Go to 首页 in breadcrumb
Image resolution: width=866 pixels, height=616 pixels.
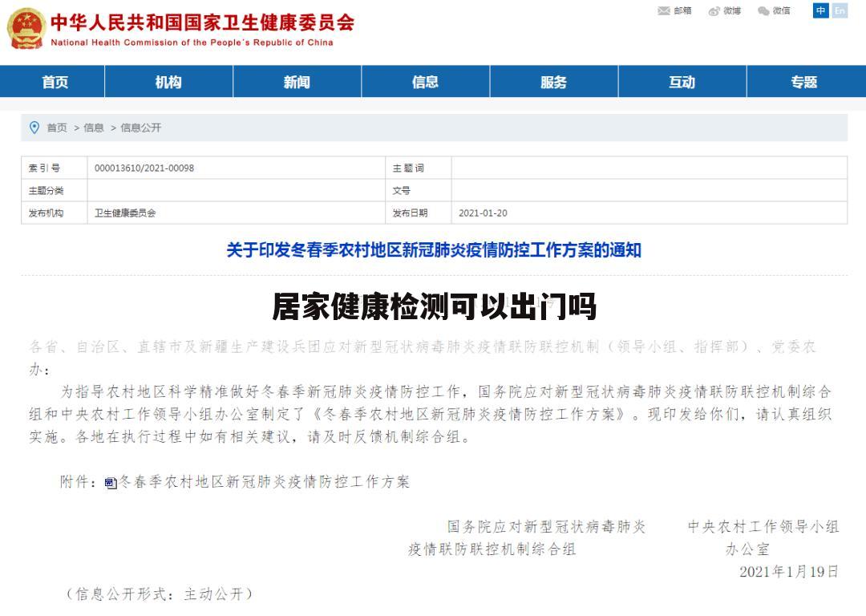pyautogui.click(x=57, y=128)
